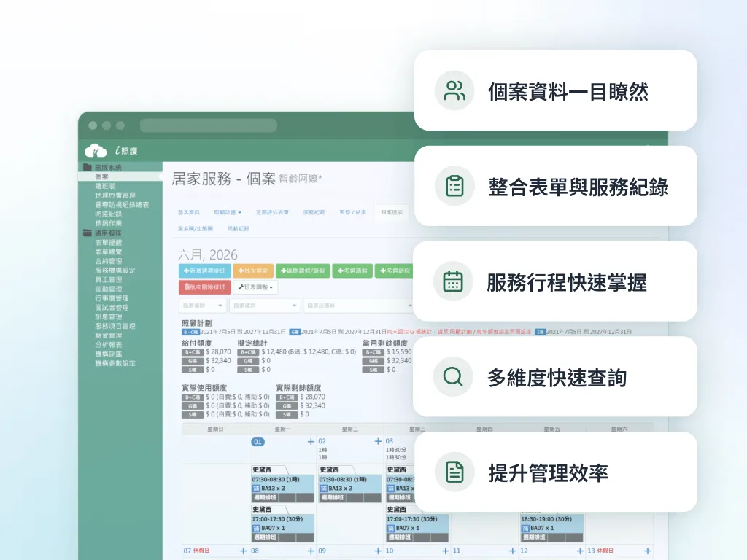Screen dimensions: 747x560
Task: Click the people icon on 個案資料一目瞭然 card
Action: tap(454, 90)
